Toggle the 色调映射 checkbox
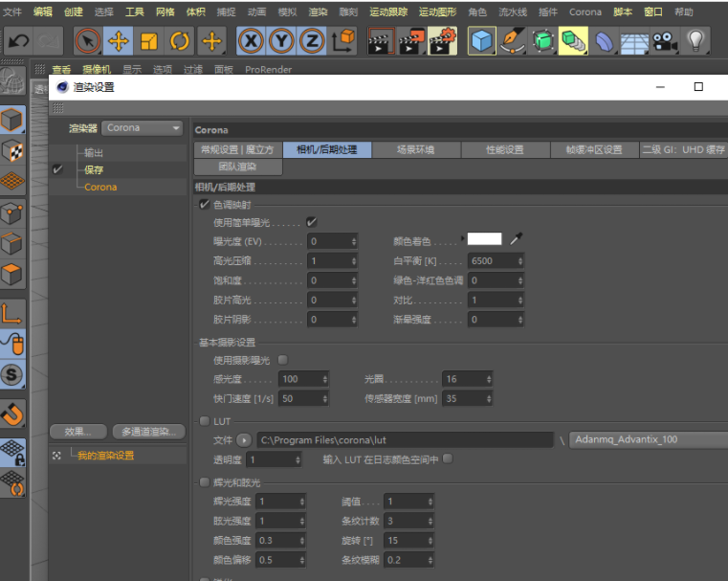This screenshot has height=581, width=728. click(205, 204)
